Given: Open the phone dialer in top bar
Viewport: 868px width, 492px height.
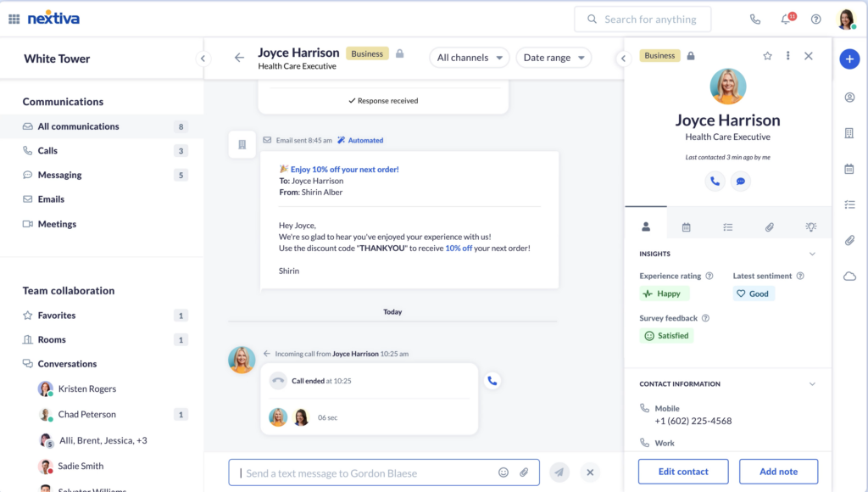Looking at the screenshot, I should [x=755, y=20].
